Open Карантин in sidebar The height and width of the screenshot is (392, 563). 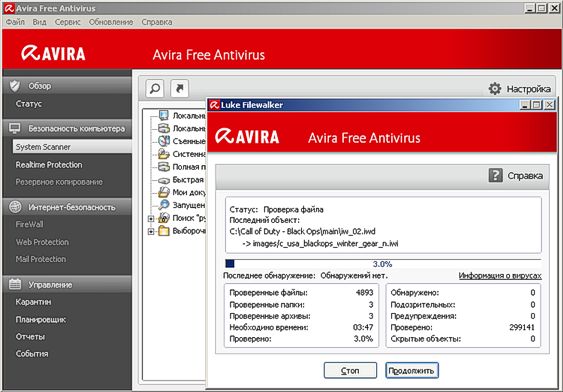pos(33,302)
